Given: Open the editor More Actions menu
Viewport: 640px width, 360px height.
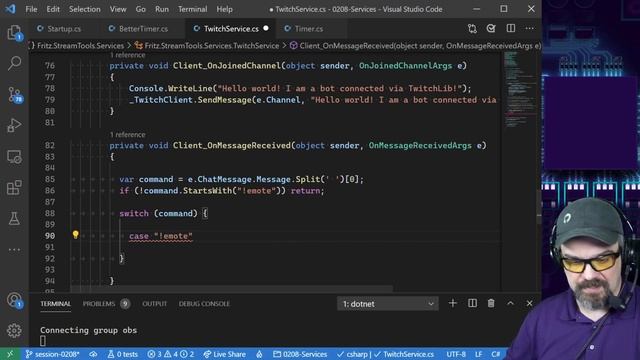Looking at the screenshot, I should coord(530,29).
